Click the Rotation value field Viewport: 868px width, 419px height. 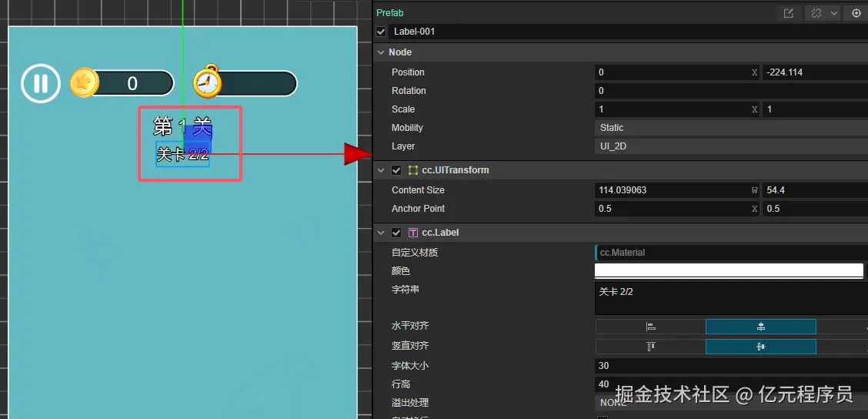coord(731,91)
